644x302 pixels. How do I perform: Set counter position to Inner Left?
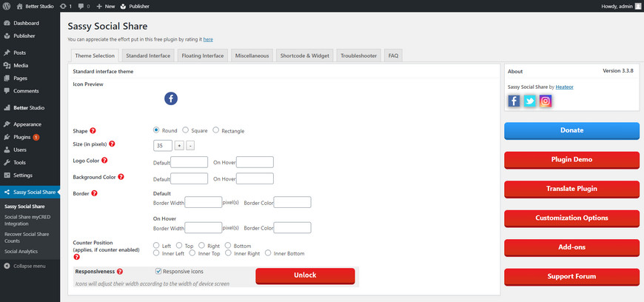156,253
